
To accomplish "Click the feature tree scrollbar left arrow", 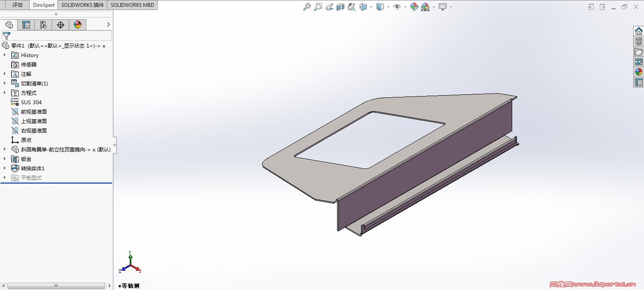I will (x=4, y=286).
